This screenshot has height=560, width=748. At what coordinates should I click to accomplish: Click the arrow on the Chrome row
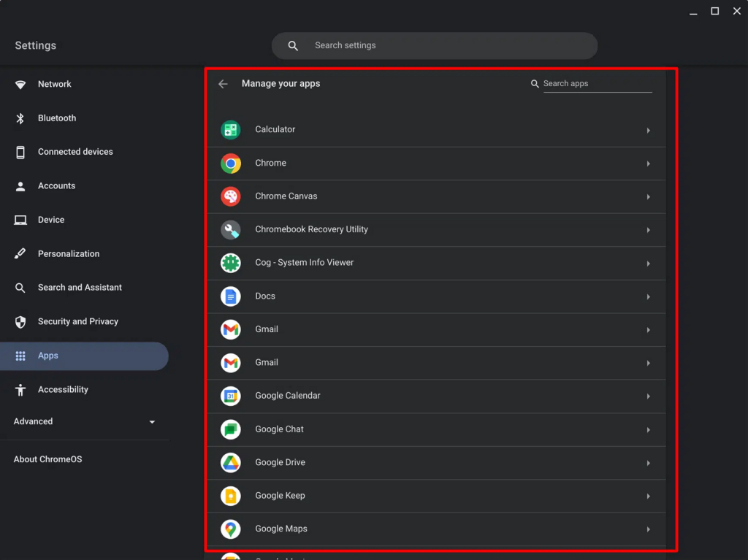(x=649, y=164)
